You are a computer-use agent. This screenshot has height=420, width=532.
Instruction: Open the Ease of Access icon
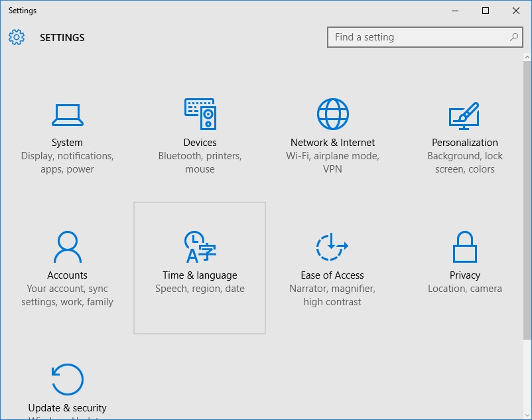[332, 247]
